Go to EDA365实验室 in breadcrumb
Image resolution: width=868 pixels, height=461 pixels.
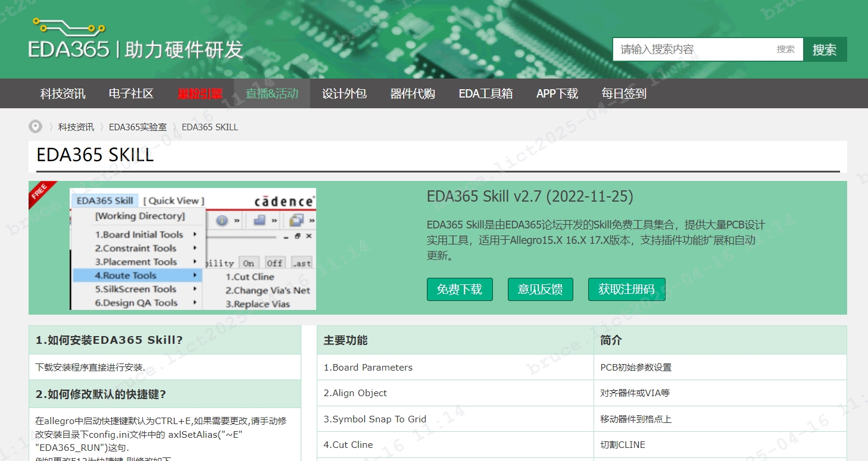[138, 127]
